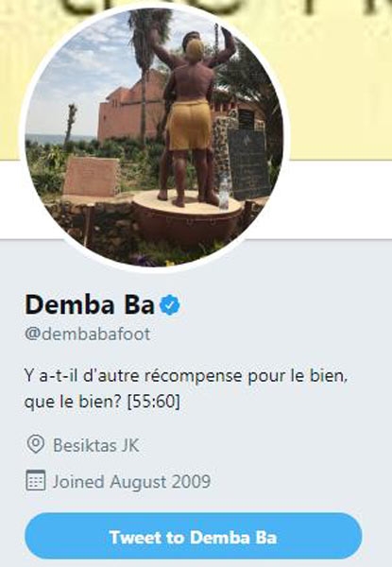This screenshot has width=392, height=567.
Task: Click the location pin icon
Action: coord(36,444)
